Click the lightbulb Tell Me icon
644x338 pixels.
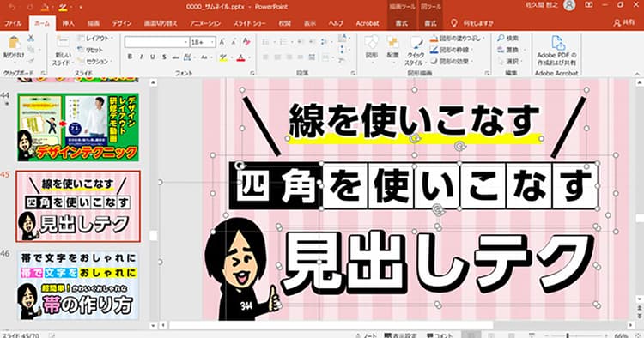click(454, 23)
